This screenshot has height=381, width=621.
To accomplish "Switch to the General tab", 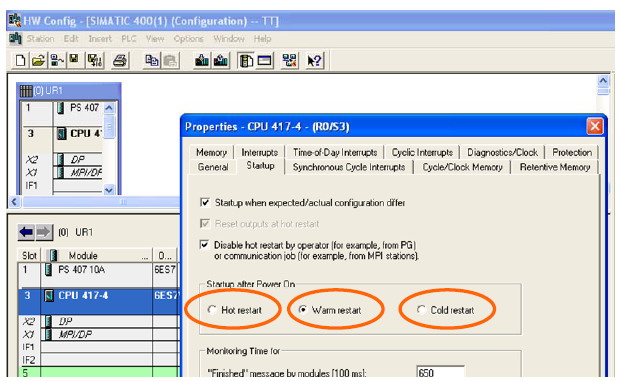I will point(213,167).
